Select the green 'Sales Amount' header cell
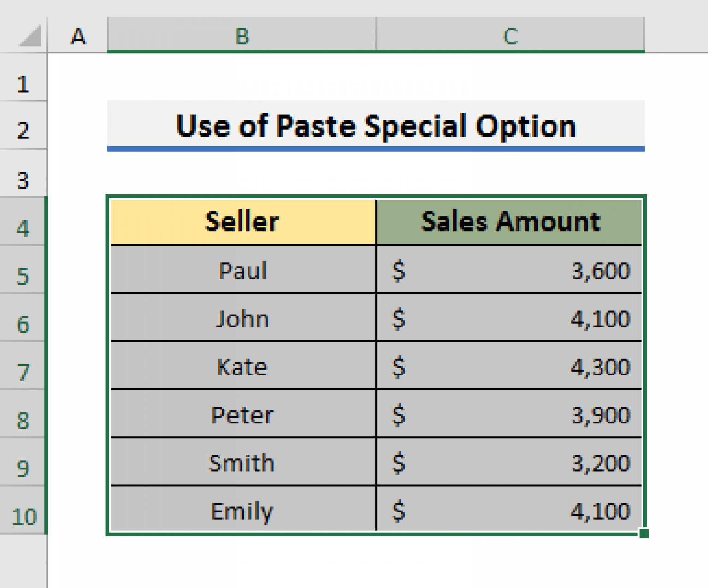 click(x=509, y=221)
